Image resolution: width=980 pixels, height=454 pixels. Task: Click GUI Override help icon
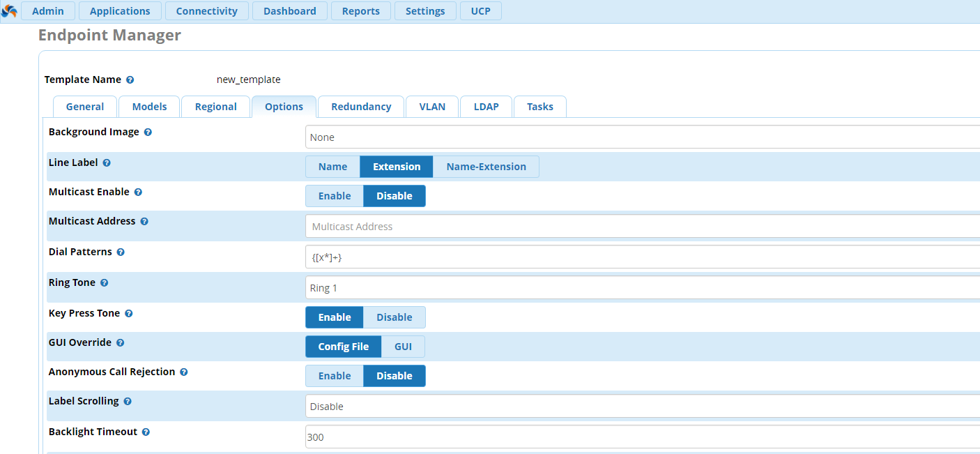tap(121, 343)
